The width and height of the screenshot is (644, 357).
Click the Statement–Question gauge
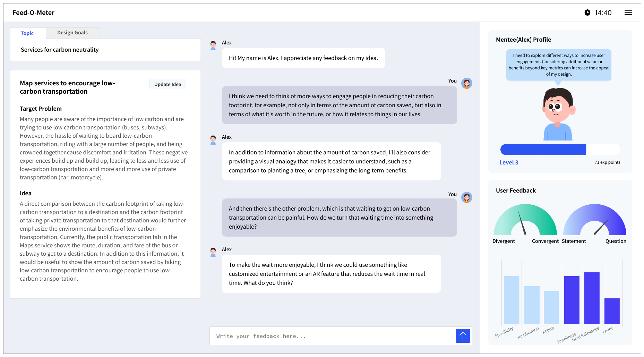[595, 220]
